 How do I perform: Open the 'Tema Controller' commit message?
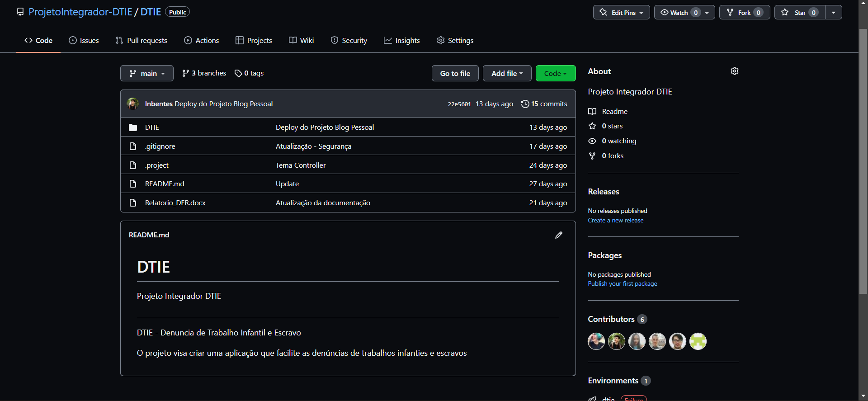pos(301,165)
